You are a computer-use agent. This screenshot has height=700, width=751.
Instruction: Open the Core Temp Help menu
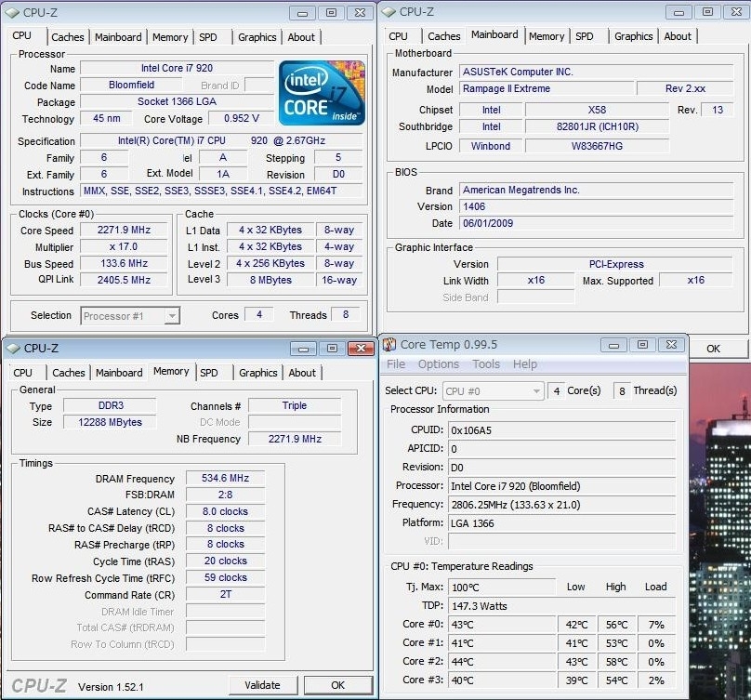[x=525, y=364]
